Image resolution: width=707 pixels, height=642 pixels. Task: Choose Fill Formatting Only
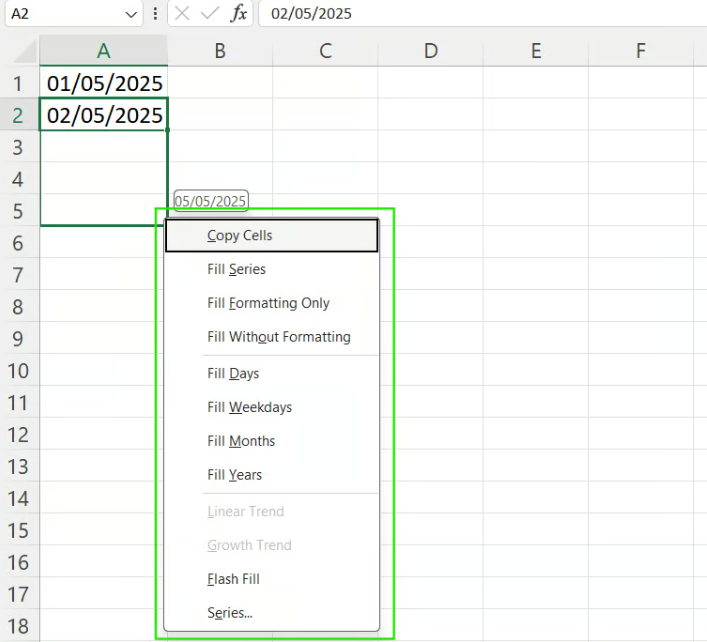coord(268,303)
